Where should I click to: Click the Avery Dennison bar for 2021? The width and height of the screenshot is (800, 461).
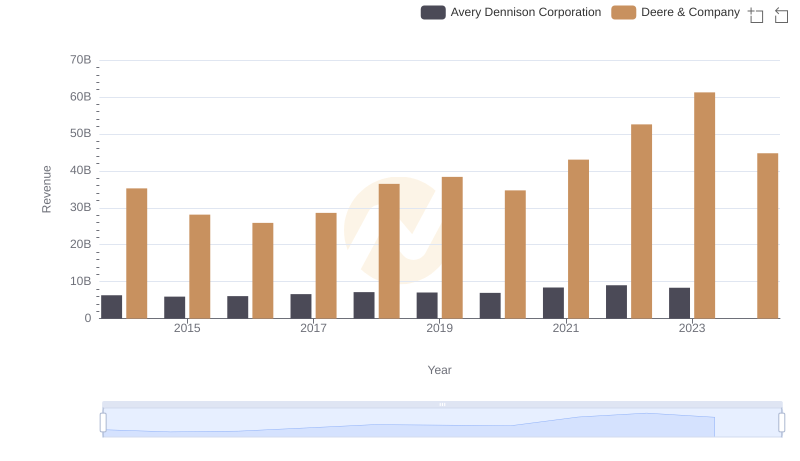pyautogui.click(x=553, y=303)
